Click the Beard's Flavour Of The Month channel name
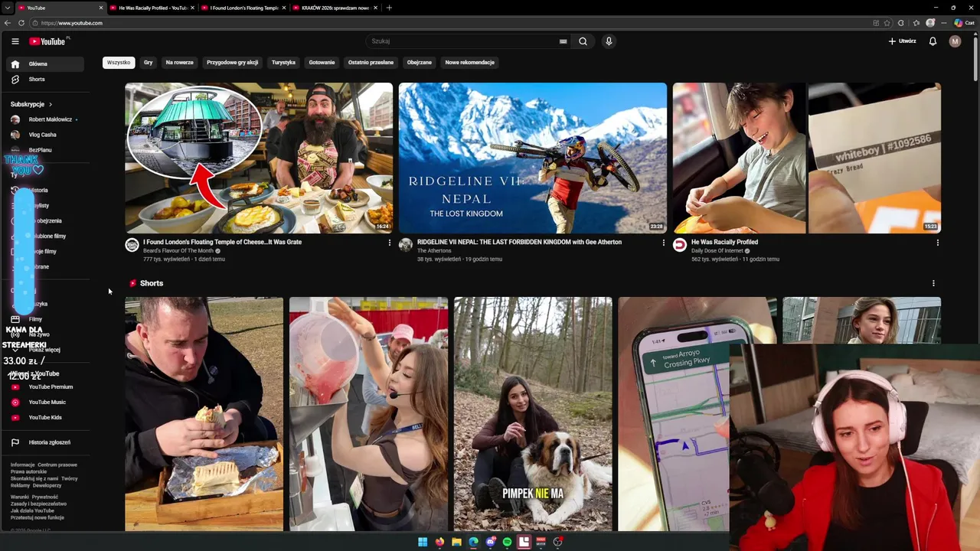This screenshot has width=980, height=551. 178,251
